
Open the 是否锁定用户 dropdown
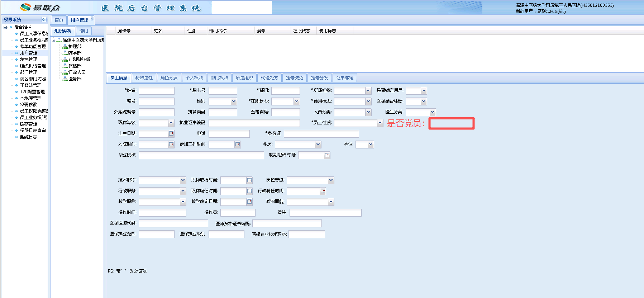[x=424, y=91]
